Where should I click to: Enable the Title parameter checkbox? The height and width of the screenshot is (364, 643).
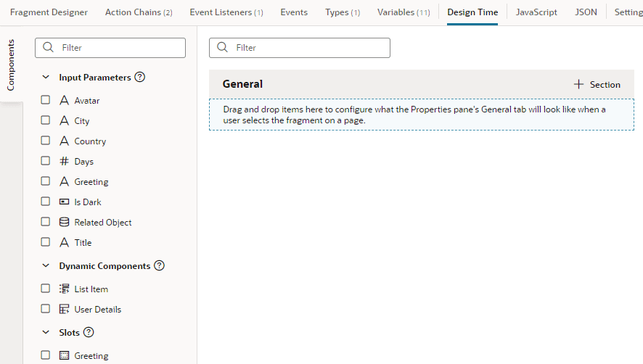(45, 242)
